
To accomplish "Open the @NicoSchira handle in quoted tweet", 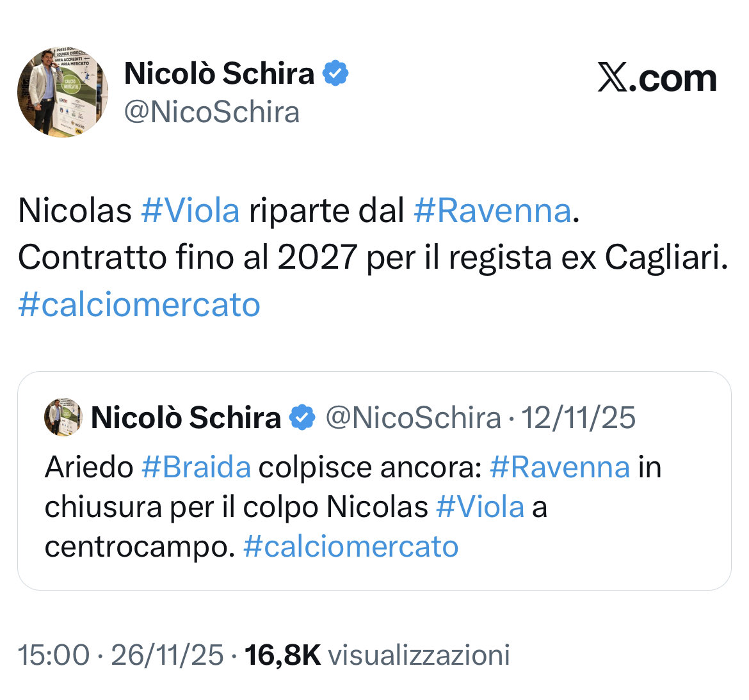I will pyautogui.click(x=413, y=418).
